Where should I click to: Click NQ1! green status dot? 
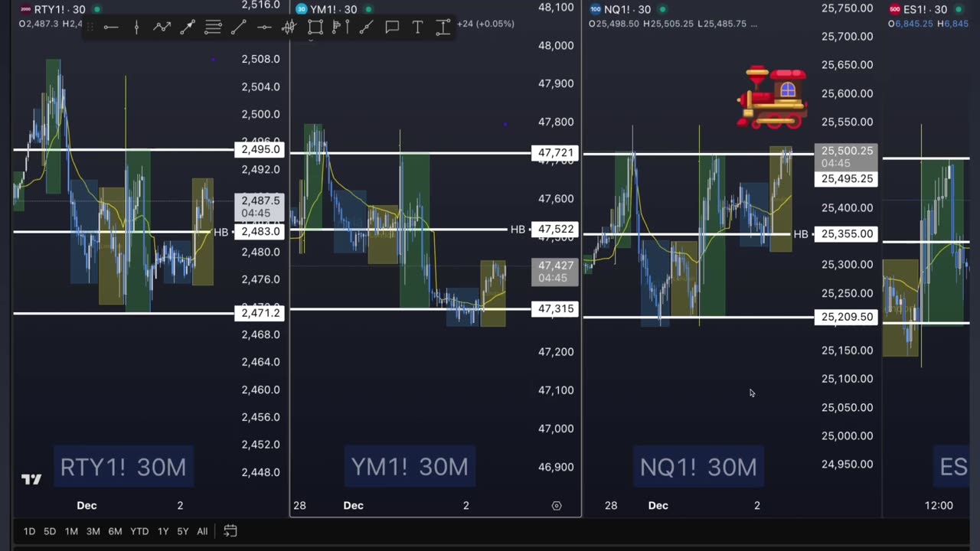(662, 9)
